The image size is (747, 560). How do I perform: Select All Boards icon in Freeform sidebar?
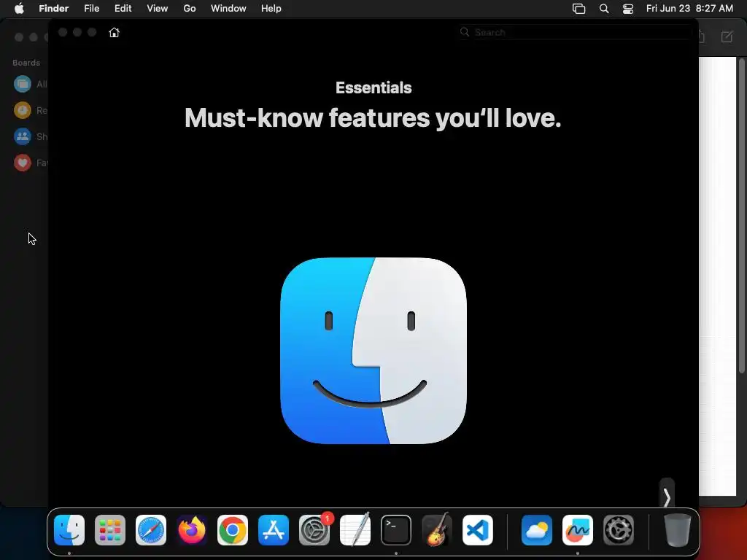(23, 85)
